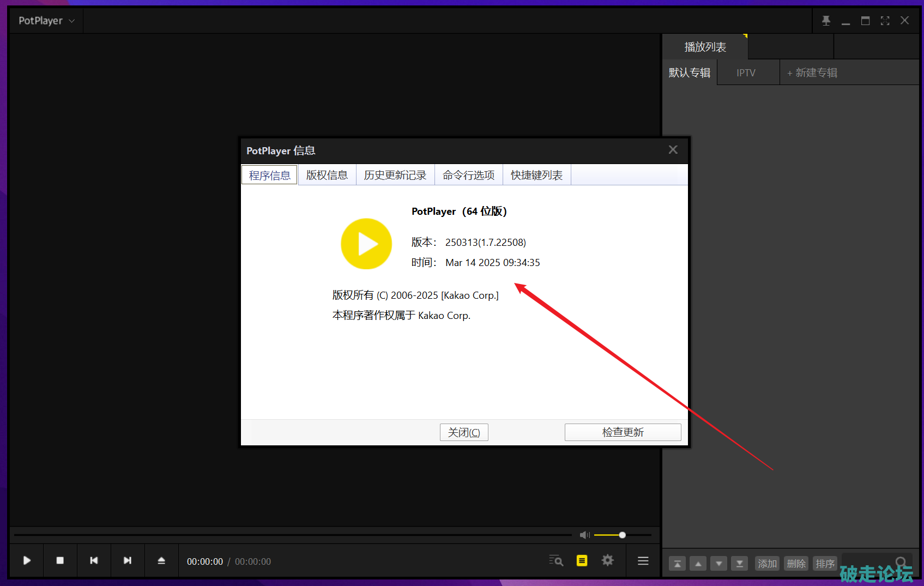Move playlist item to the bottom
The height and width of the screenshot is (586, 924).
tap(739, 564)
